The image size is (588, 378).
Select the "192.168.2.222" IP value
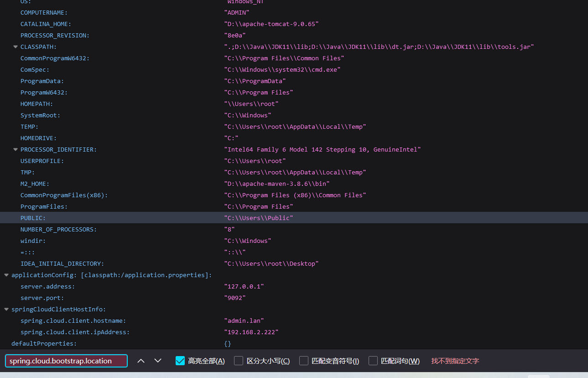coord(251,332)
